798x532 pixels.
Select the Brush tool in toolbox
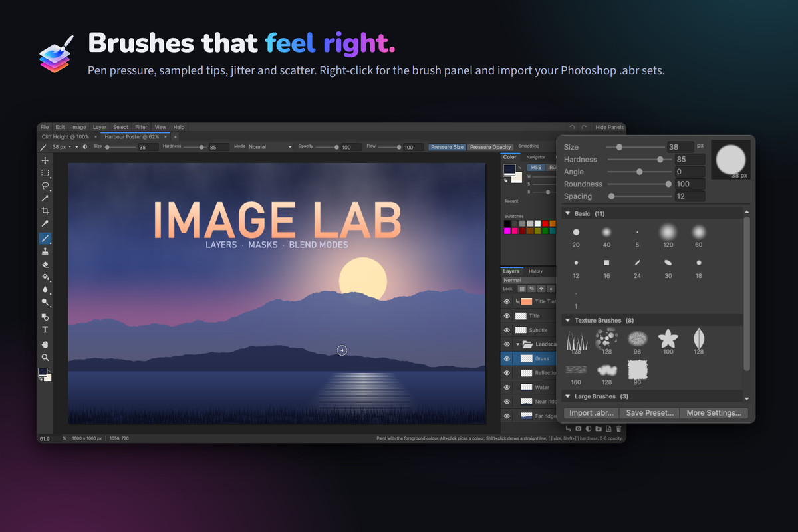click(x=45, y=238)
